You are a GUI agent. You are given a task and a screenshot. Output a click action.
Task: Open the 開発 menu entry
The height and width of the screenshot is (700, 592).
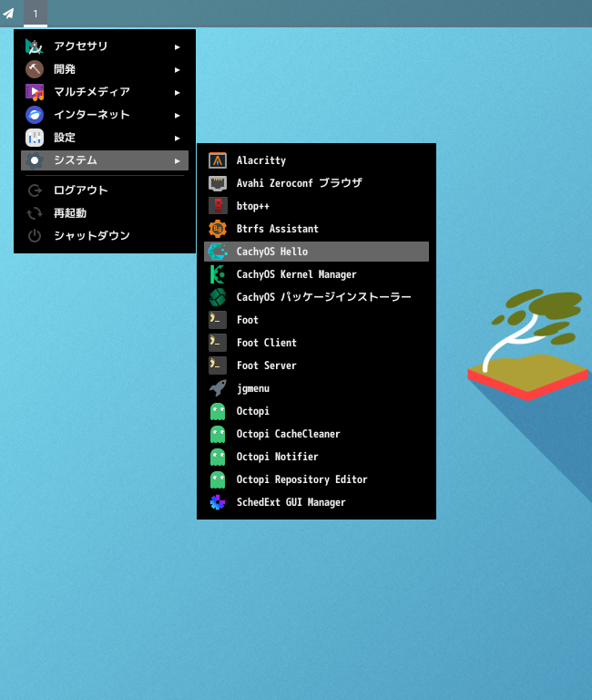click(x=105, y=69)
